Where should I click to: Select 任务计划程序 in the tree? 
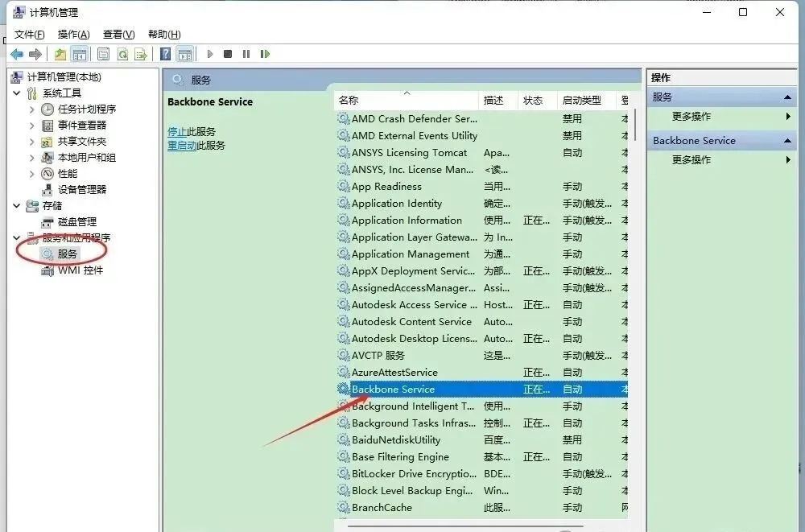87,109
